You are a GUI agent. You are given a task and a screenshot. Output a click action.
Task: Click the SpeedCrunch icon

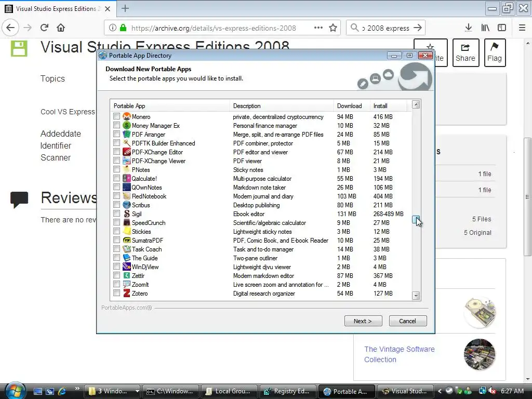[127, 222]
